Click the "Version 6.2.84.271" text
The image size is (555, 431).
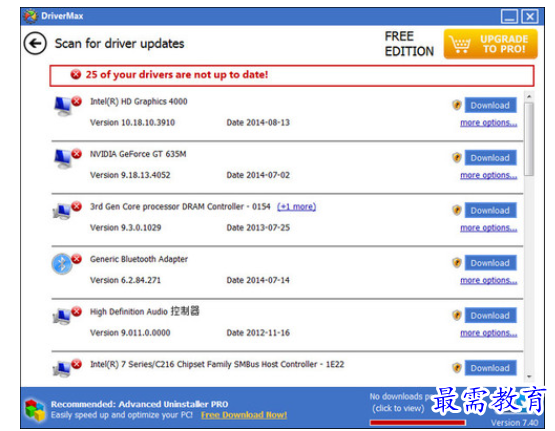pyautogui.click(x=125, y=280)
